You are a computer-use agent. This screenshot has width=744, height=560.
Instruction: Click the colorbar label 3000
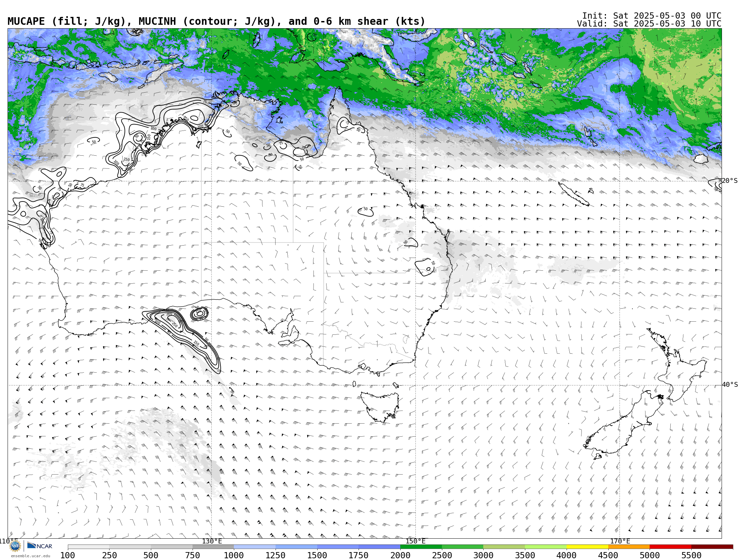(483, 556)
